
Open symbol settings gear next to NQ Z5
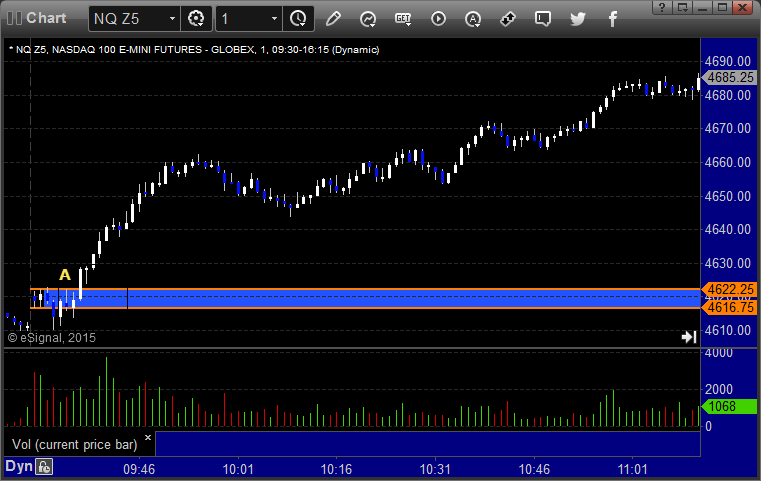pyautogui.click(x=196, y=18)
